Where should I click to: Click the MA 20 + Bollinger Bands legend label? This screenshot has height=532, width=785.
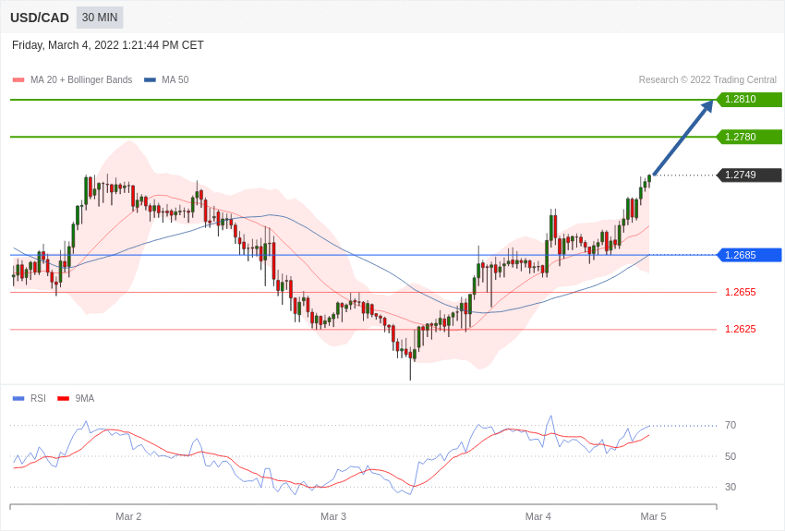click(x=81, y=80)
